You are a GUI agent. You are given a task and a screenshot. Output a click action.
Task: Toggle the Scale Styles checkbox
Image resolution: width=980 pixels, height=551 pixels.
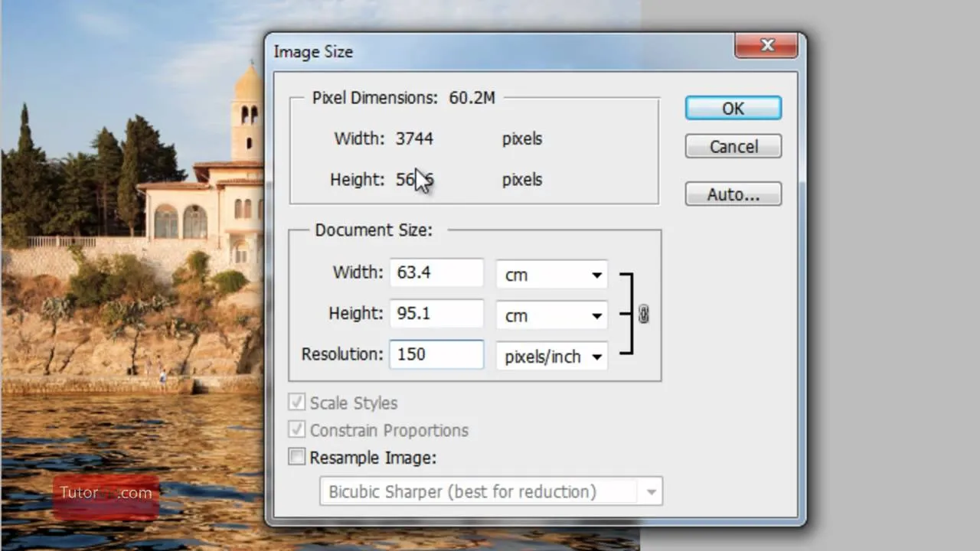[297, 403]
